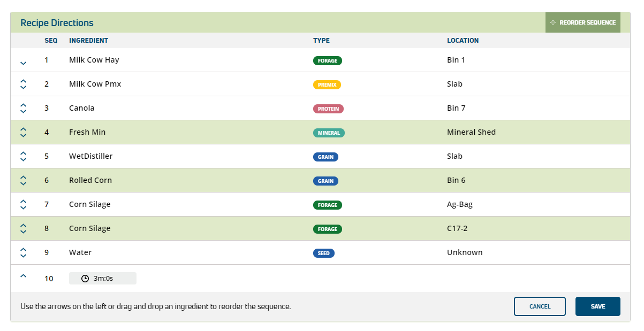Cancel the sequence reordering
The image size is (644, 331).
[540, 306]
